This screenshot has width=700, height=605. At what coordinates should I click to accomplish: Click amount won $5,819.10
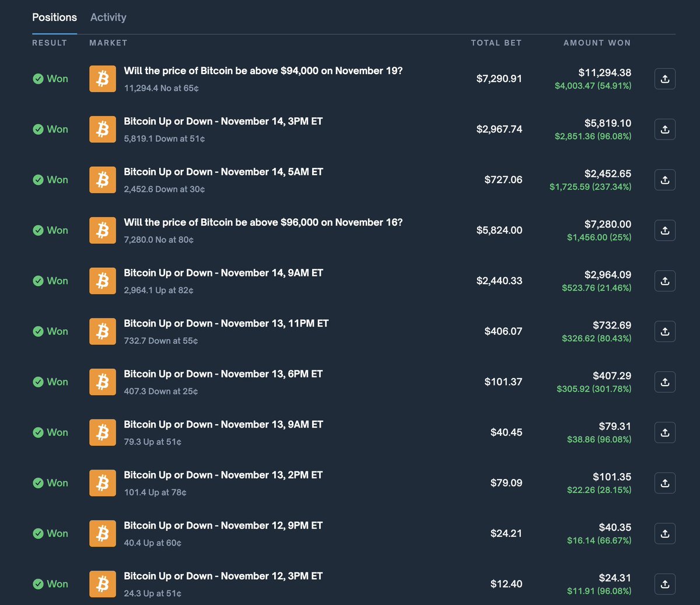coord(608,124)
